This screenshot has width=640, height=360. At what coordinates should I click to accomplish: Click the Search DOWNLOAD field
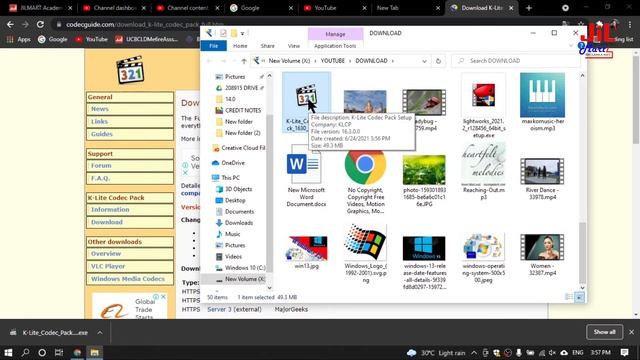(516, 61)
